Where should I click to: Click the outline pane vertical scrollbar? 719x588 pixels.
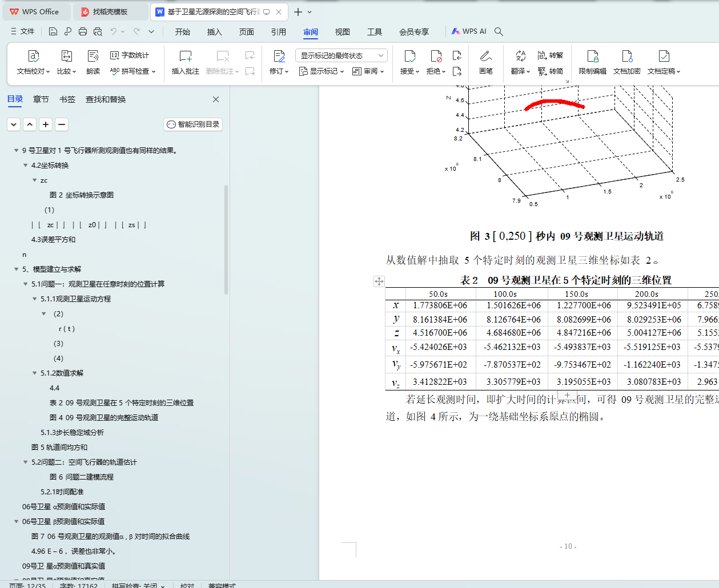coord(226,240)
